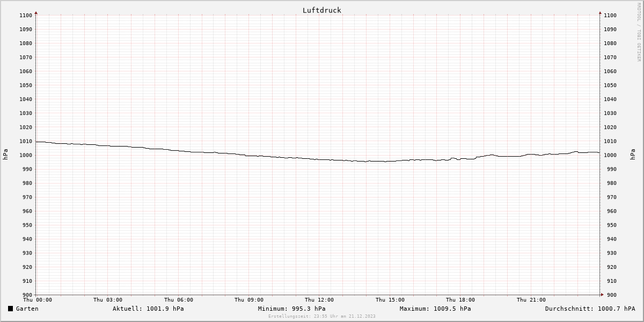Image resolution: width=644 pixels, height=322 pixels.
Task: Click the 1000 label on left y-axis
Action: [x=25, y=155]
